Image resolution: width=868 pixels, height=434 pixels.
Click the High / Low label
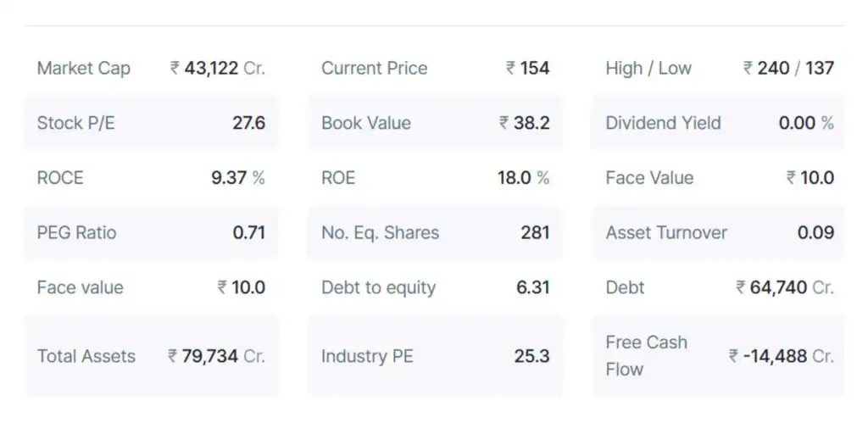[648, 69]
